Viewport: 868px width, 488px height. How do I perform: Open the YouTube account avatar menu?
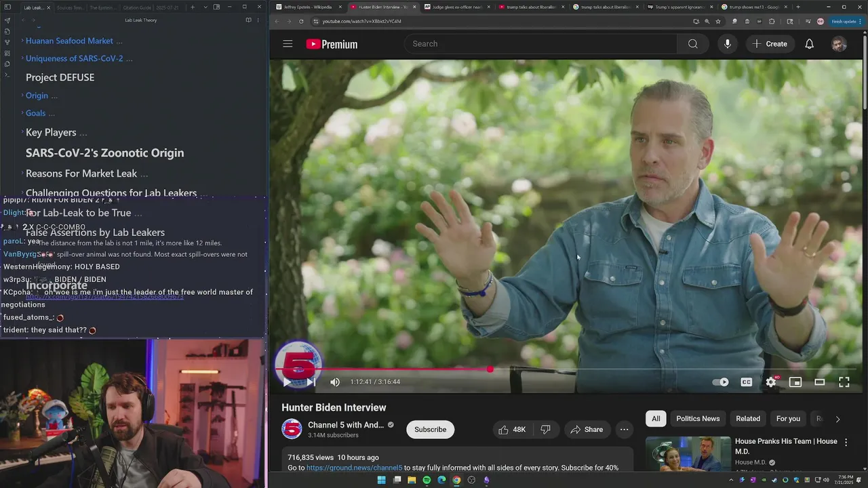[839, 44]
